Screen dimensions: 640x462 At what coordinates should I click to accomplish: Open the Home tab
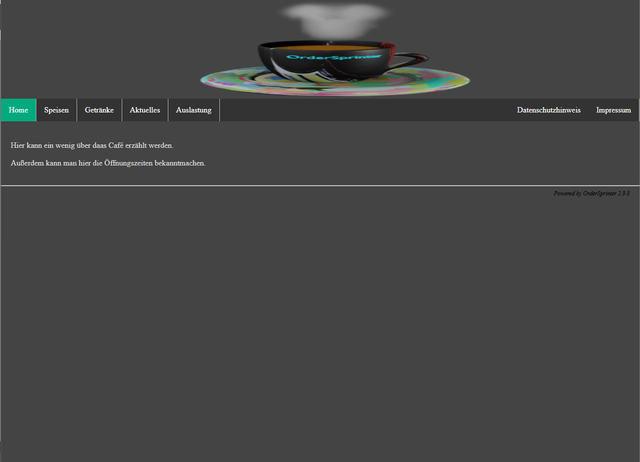(18, 110)
